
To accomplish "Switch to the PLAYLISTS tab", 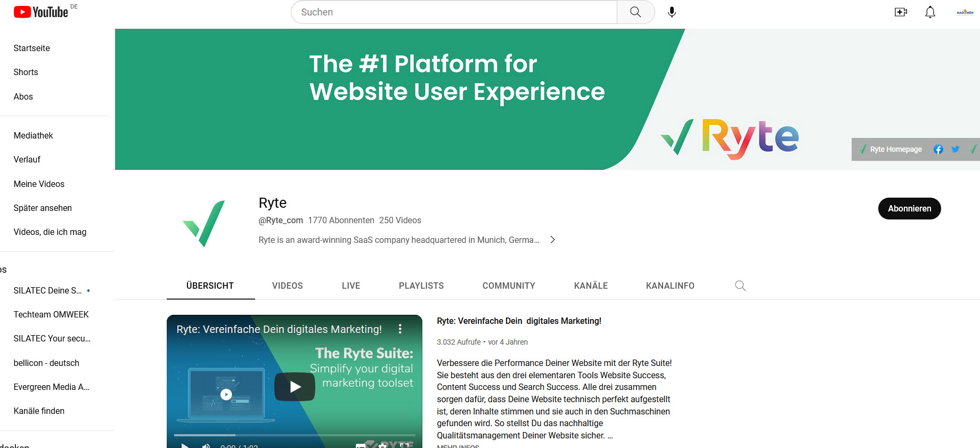I will pyautogui.click(x=421, y=286).
